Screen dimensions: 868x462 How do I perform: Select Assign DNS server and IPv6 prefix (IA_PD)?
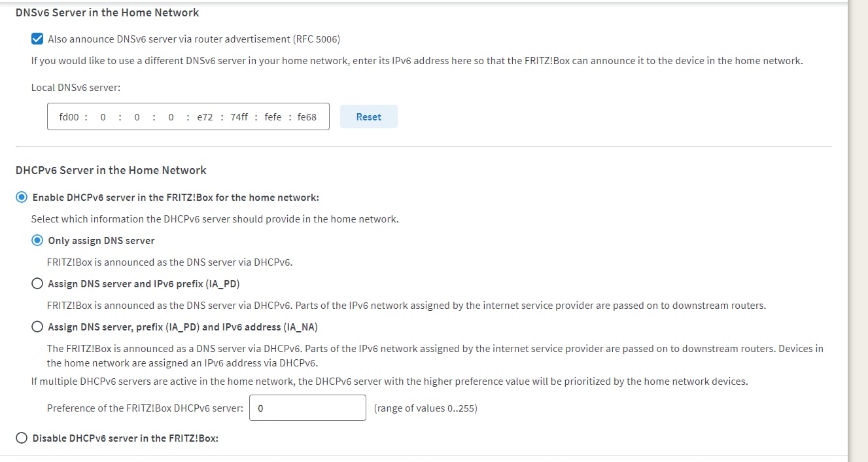[x=38, y=283]
